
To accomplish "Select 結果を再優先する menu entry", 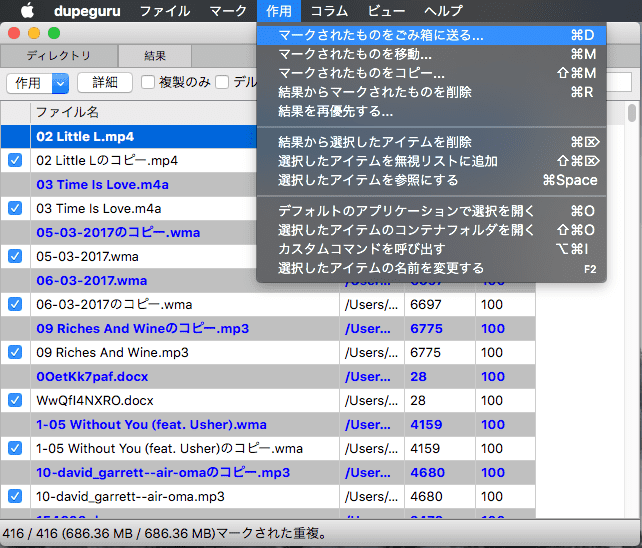I will coord(335,111).
